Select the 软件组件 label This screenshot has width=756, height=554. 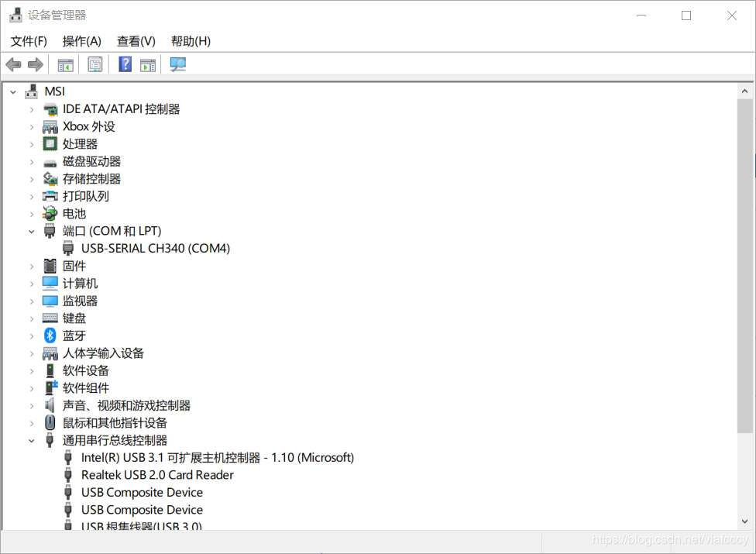coord(86,387)
